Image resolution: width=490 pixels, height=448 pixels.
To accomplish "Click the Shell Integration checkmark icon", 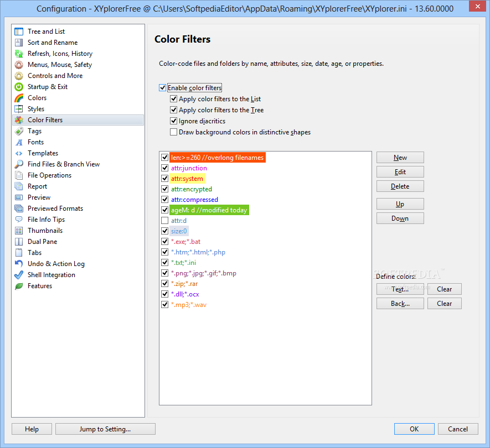I will tap(19, 275).
